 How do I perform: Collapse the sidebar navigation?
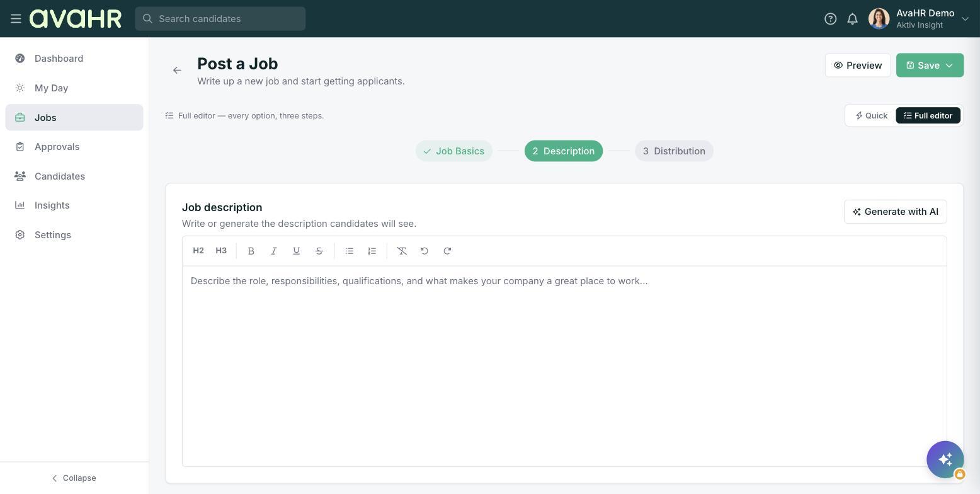74,478
